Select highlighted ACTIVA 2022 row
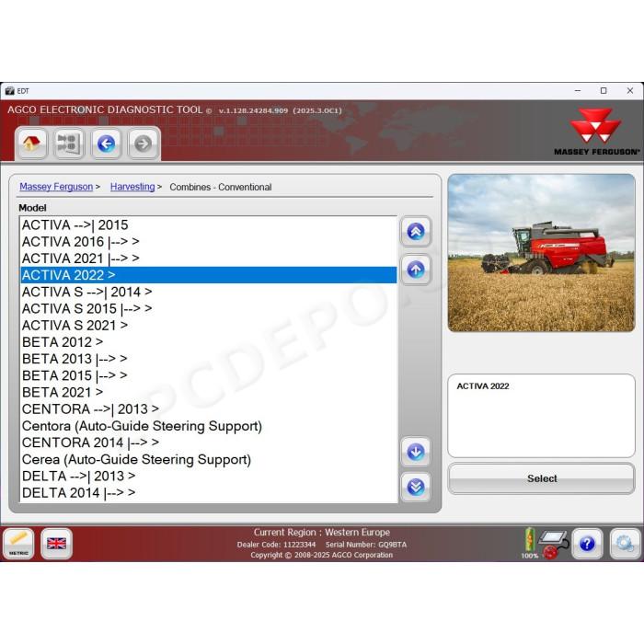Viewport: 644px width, 644px height. 209,275
